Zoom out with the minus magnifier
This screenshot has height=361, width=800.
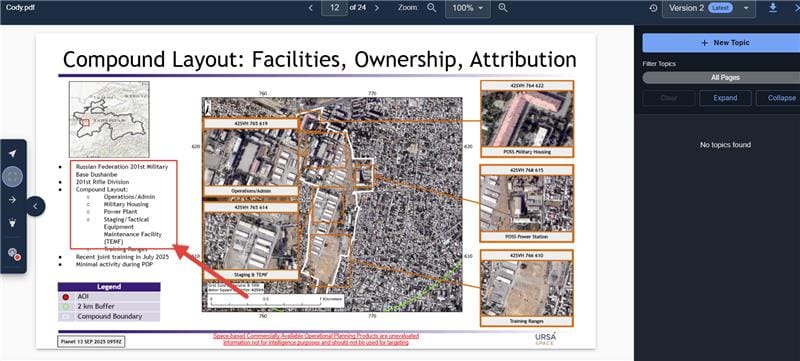tap(432, 8)
